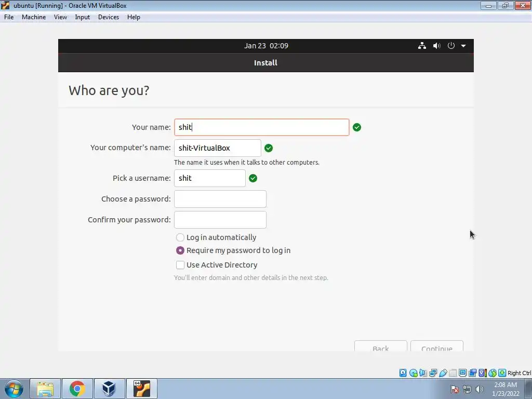Image resolution: width=532 pixels, height=399 pixels.
Task: Click the Windows taskbar clock showing 2:08 AM
Action: [x=506, y=389]
